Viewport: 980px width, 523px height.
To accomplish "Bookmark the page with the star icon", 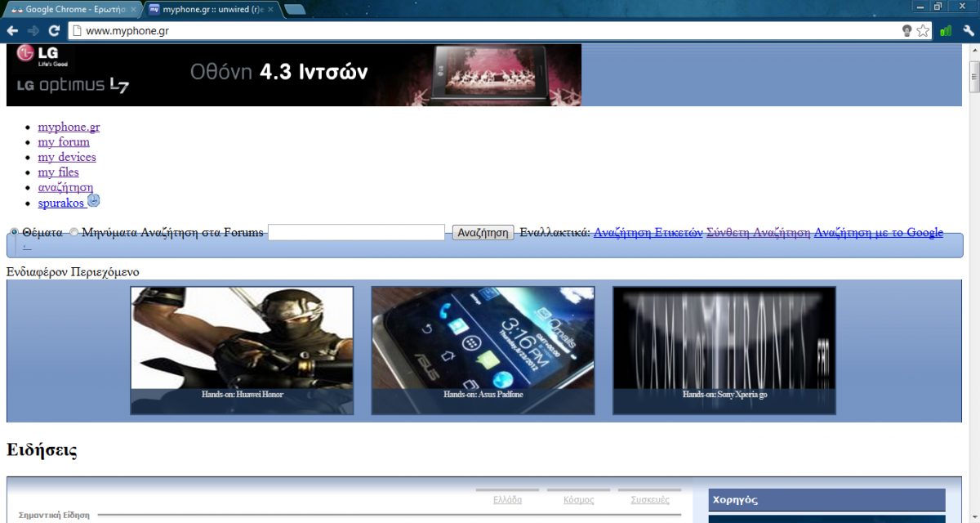I will pyautogui.click(x=923, y=30).
